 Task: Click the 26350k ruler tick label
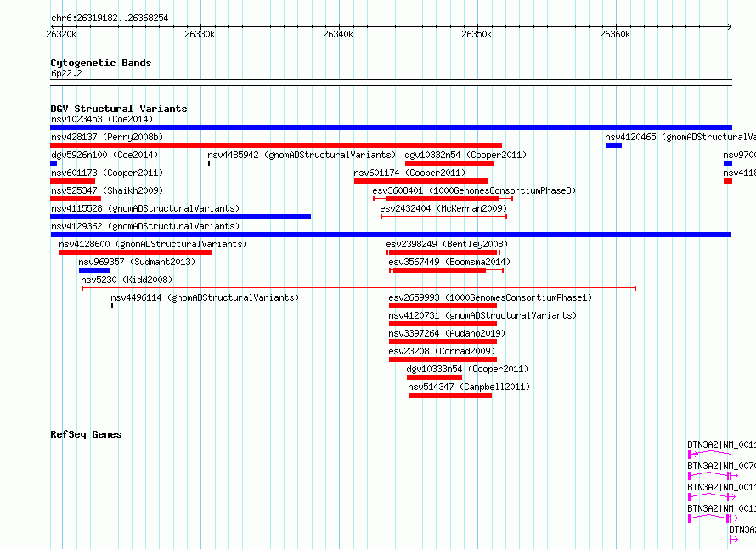tap(477, 35)
